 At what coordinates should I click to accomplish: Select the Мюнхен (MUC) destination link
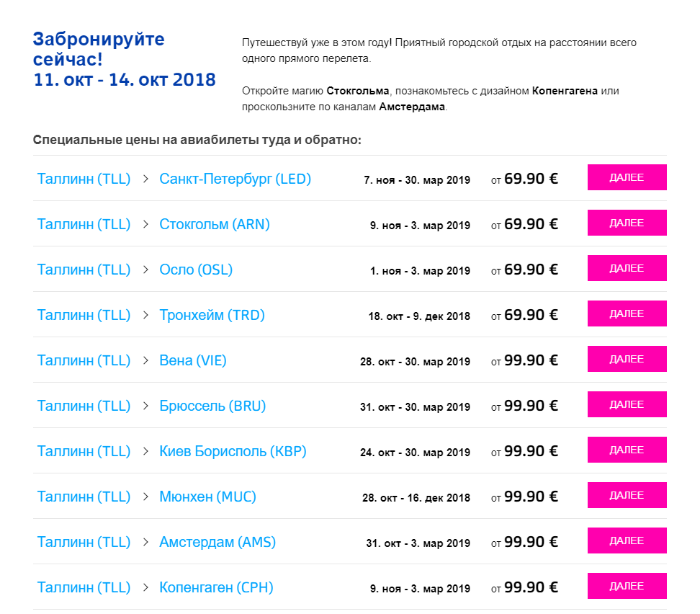point(207,497)
